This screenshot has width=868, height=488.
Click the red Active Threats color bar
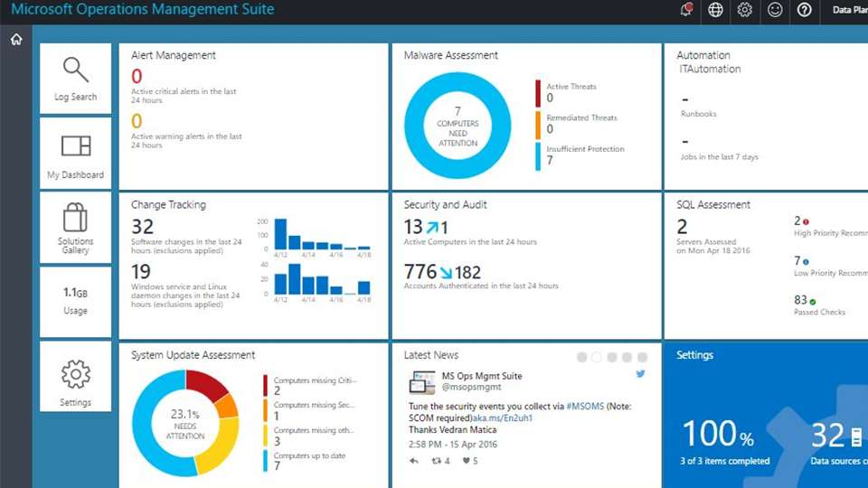[538, 92]
